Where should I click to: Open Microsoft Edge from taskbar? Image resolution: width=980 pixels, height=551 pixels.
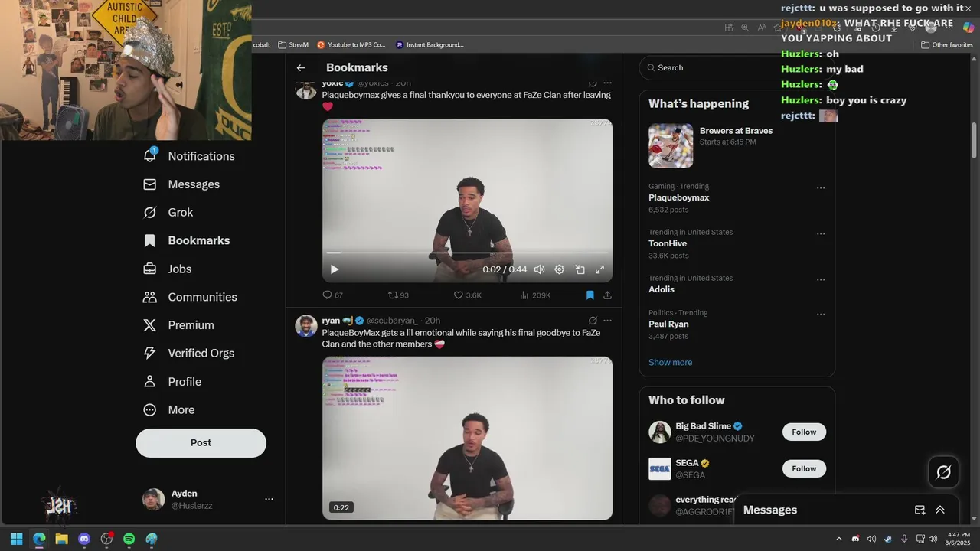39,539
